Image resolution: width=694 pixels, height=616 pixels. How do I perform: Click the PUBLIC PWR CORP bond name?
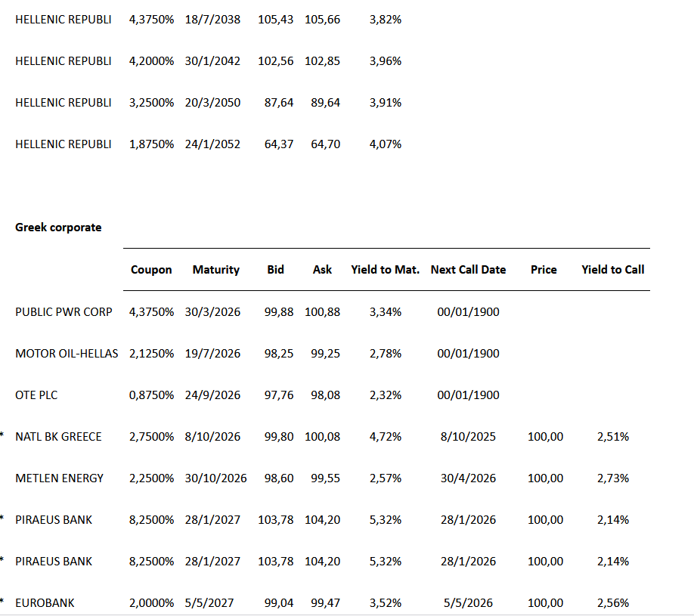pos(64,312)
